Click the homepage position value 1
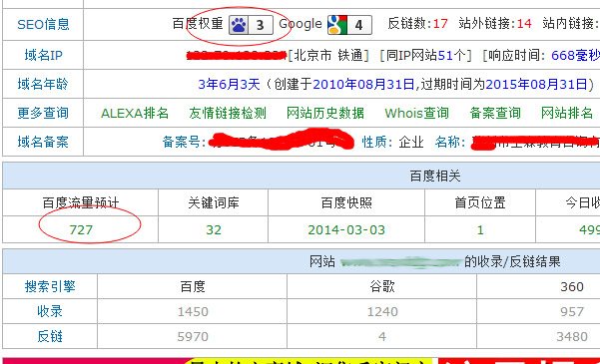 point(480,229)
